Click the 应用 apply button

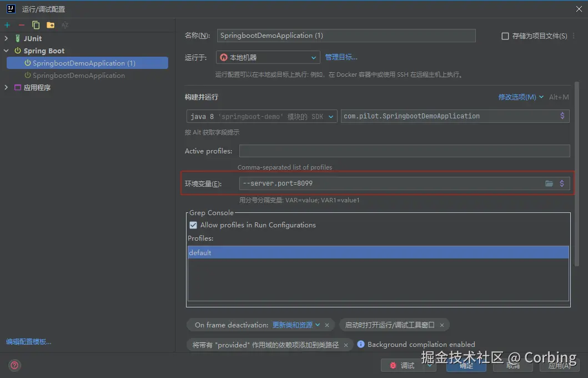click(x=559, y=365)
